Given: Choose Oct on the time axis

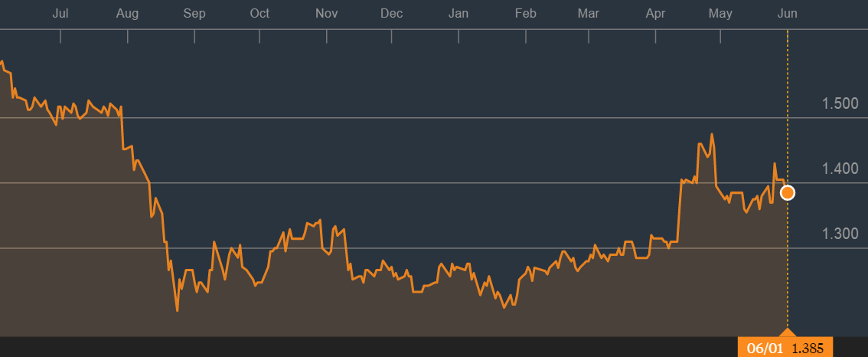Looking at the screenshot, I should point(259,13).
